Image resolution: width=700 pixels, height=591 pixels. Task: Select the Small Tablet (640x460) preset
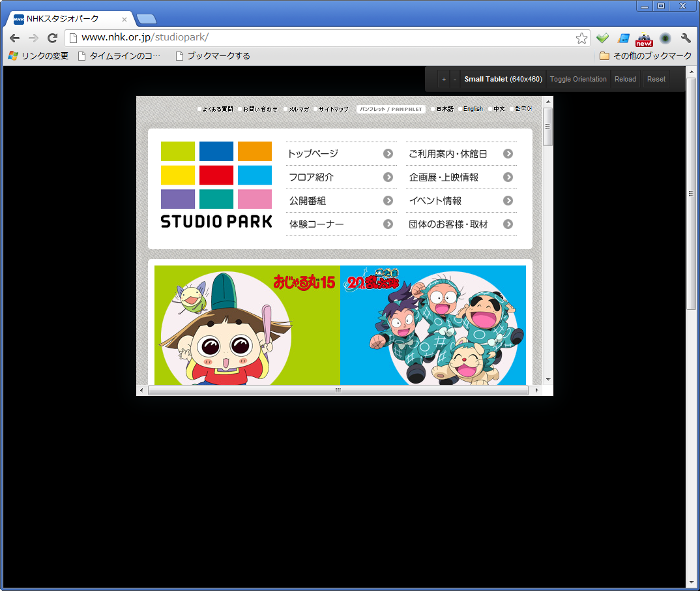point(503,79)
